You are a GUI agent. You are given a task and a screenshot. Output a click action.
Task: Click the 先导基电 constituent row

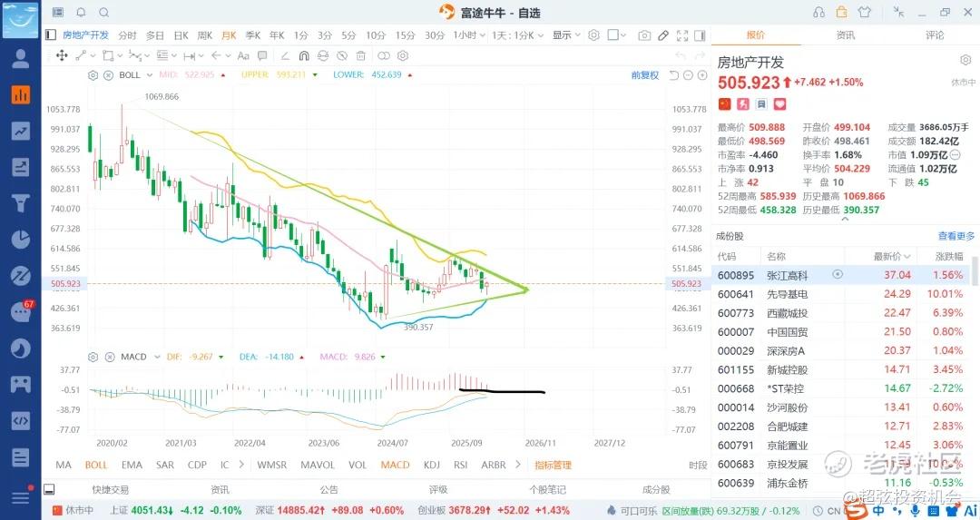click(842, 294)
